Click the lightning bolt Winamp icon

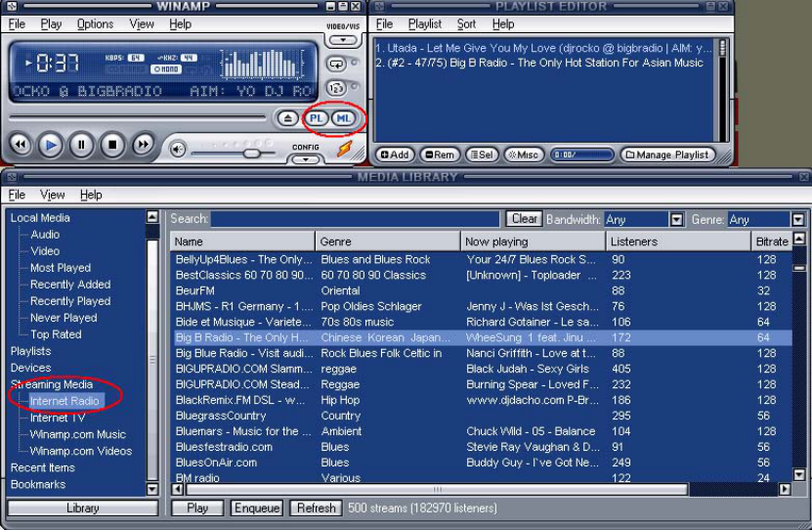click(x=344, y=150)
